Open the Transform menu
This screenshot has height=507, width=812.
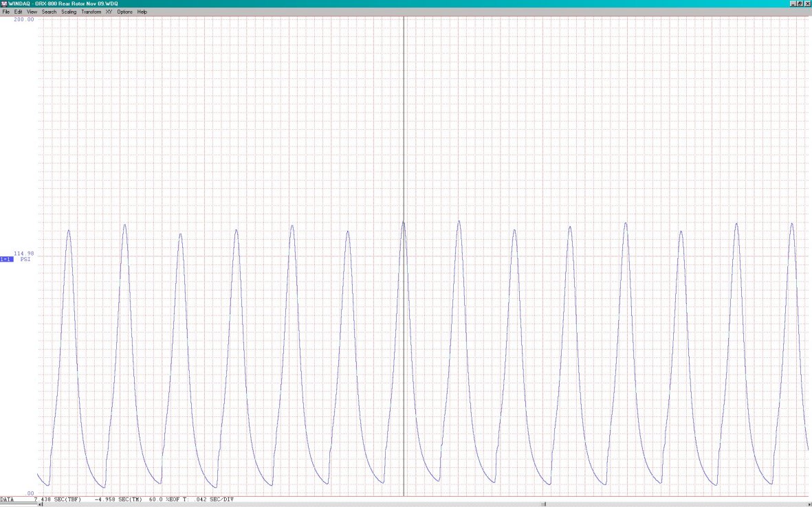point(91,12)
